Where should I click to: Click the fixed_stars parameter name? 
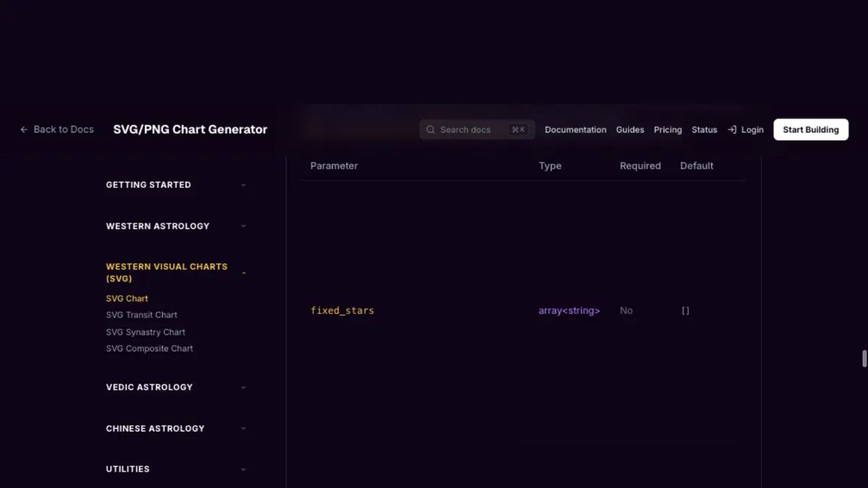tap(342, 311)
